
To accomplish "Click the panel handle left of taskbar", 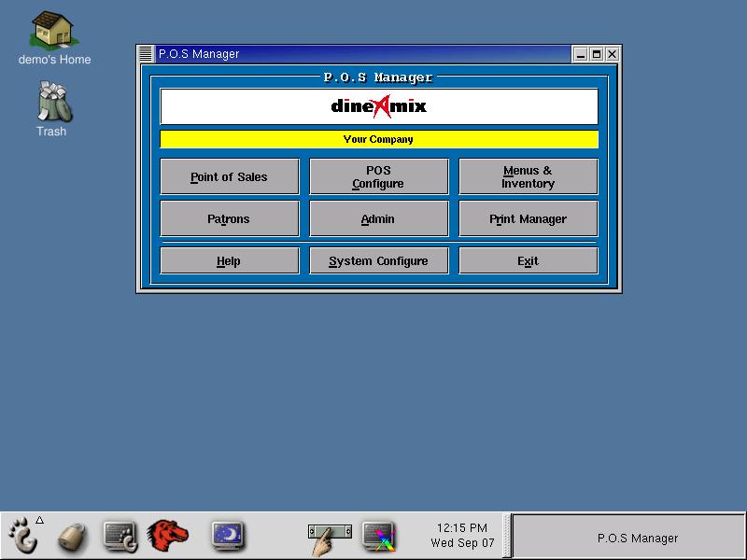I will pyautogui.click(x=507, y=536).
